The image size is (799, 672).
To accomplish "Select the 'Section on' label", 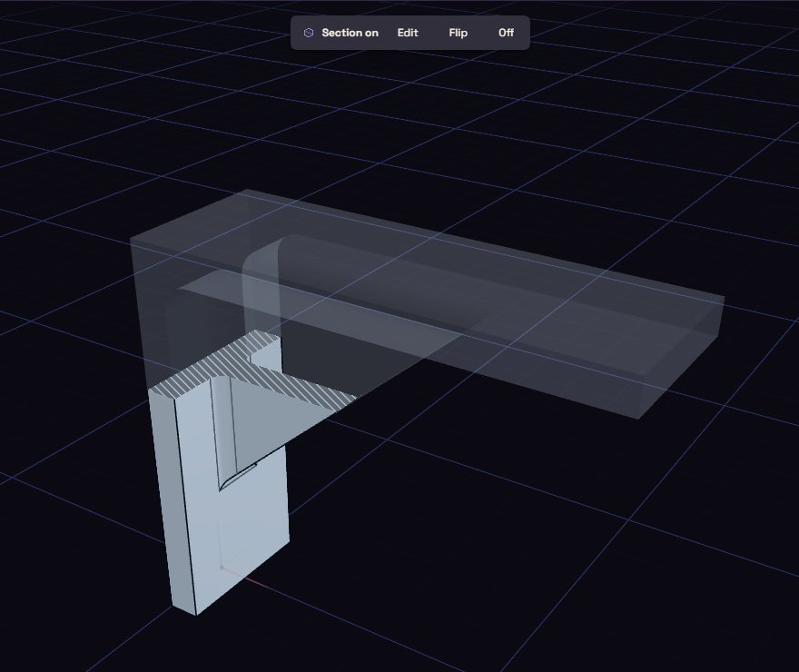I will pyautogui.click(x=350, y=33).
